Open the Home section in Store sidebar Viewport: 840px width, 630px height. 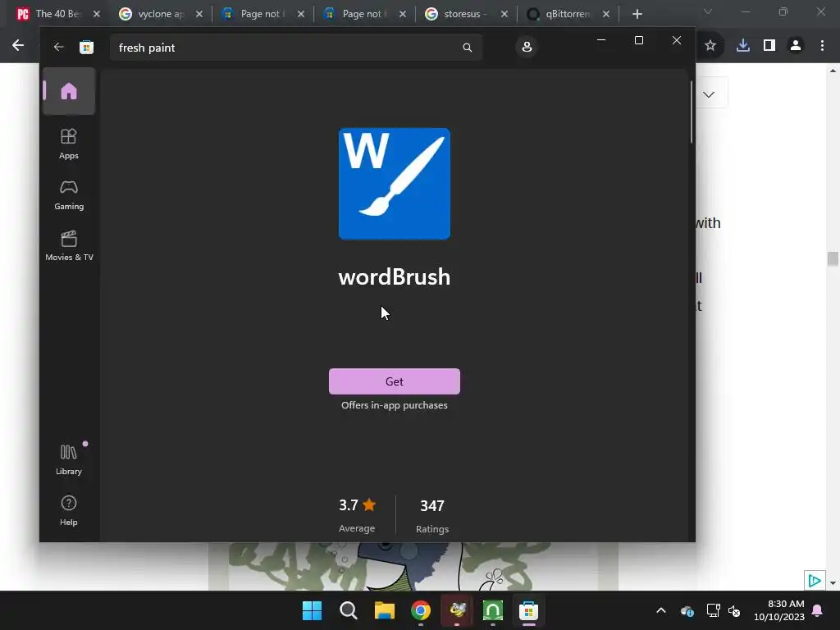point(69,91)
